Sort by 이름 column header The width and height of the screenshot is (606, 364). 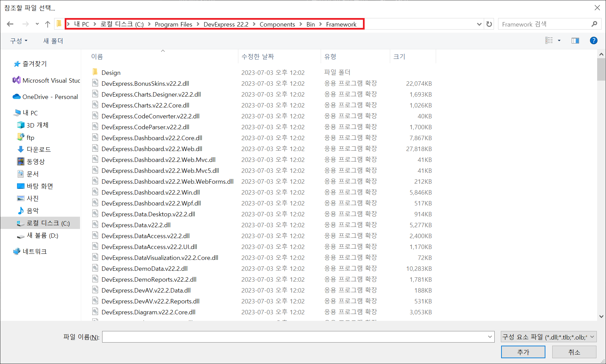163,56
